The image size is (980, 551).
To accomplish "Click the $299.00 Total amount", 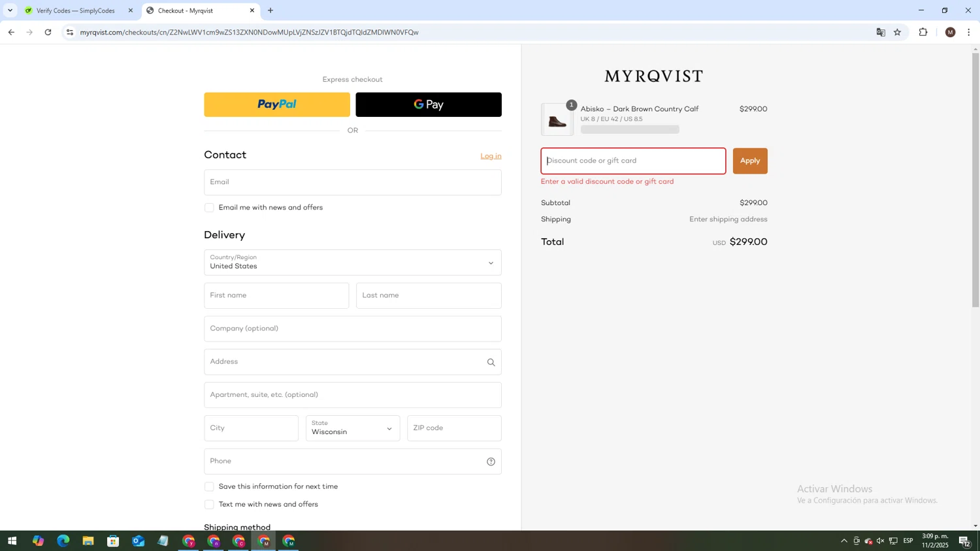I will [x=748, y=242].
